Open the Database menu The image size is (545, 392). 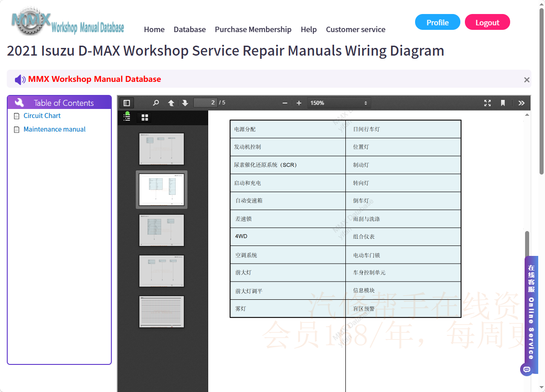[x=190, y=29]
